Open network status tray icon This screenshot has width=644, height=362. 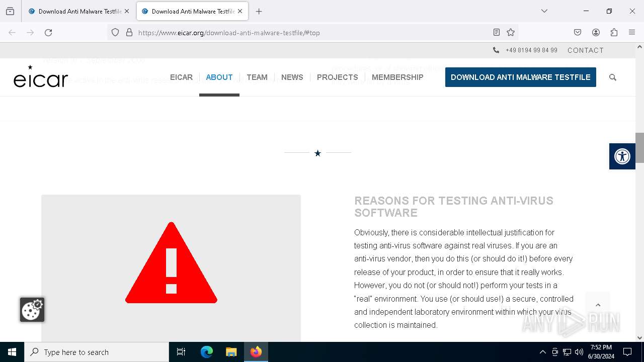(567, 352)
